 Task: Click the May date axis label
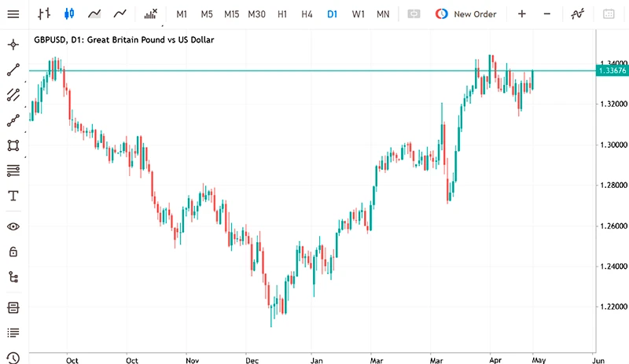coord(539,360)
